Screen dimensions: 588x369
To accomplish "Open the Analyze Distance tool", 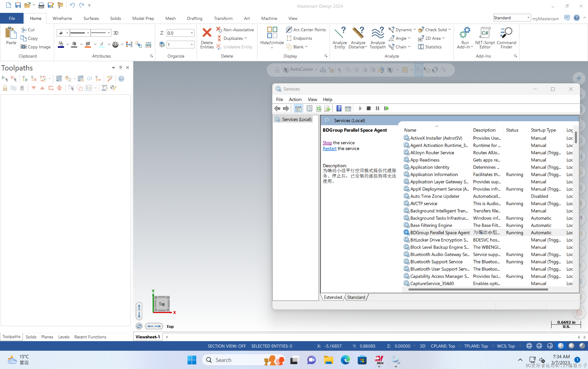I will click(358, 38).
